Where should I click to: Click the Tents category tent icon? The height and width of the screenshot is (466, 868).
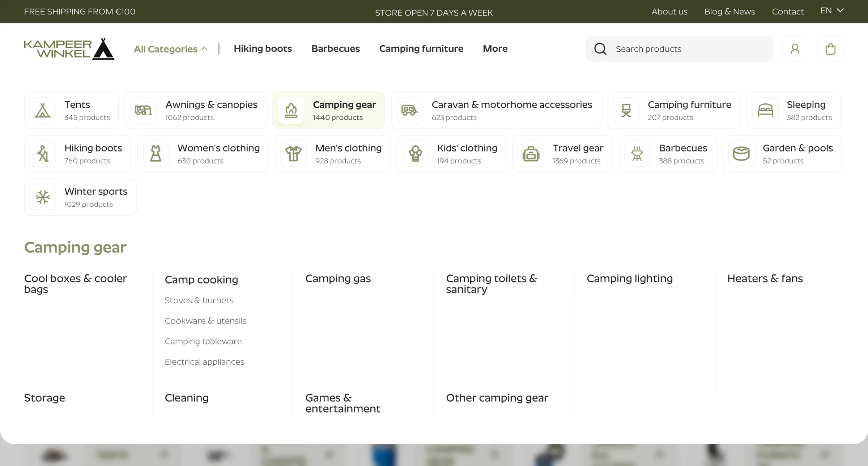(x=43, y=110)
